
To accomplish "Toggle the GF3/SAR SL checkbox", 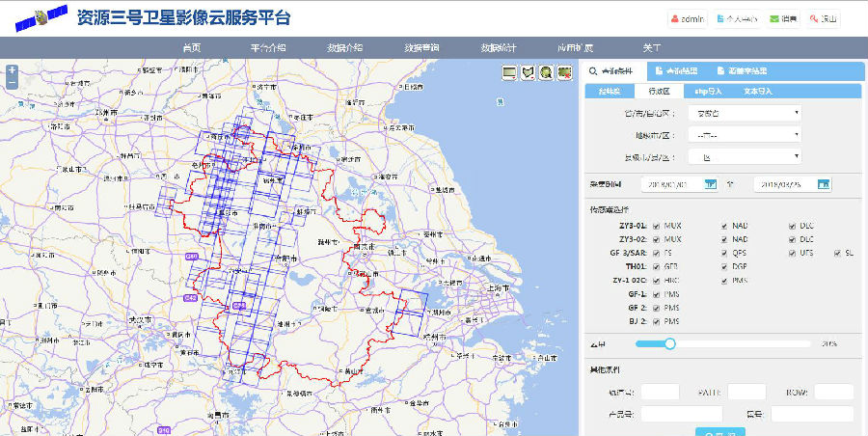I will [x=836, y=253].
